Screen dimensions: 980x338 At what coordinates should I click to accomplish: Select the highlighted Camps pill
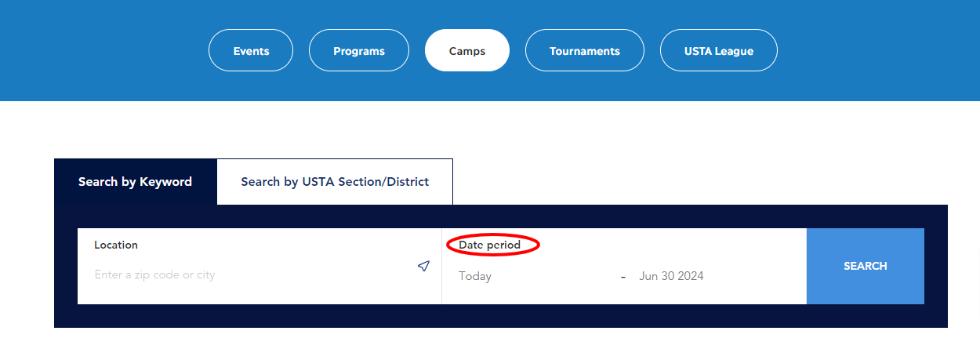(x=467, y=50)
